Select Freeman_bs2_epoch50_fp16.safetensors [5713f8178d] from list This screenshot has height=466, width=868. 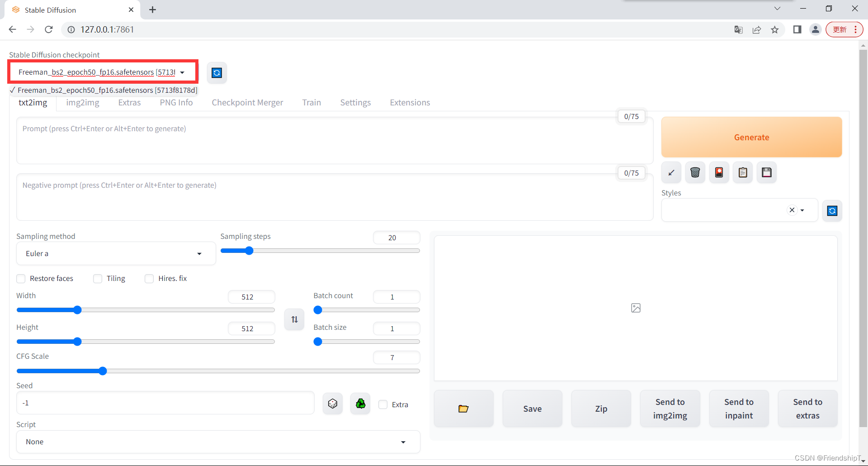click(x=104, y=90)
